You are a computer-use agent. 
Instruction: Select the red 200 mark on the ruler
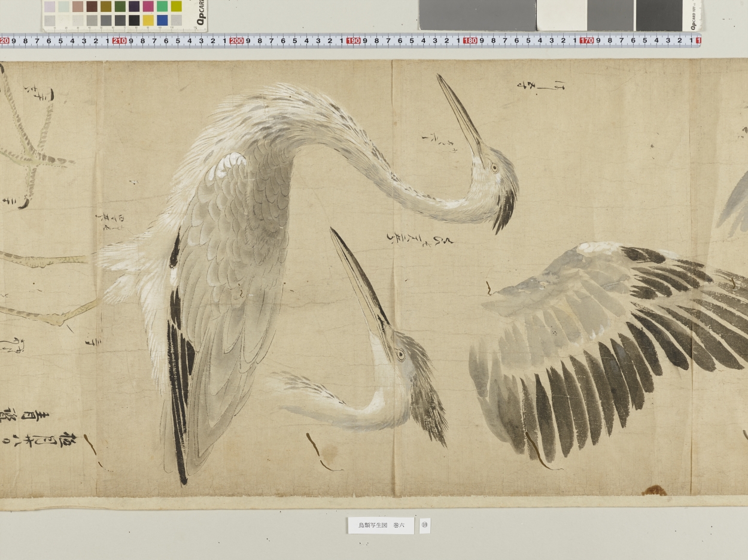236,41
